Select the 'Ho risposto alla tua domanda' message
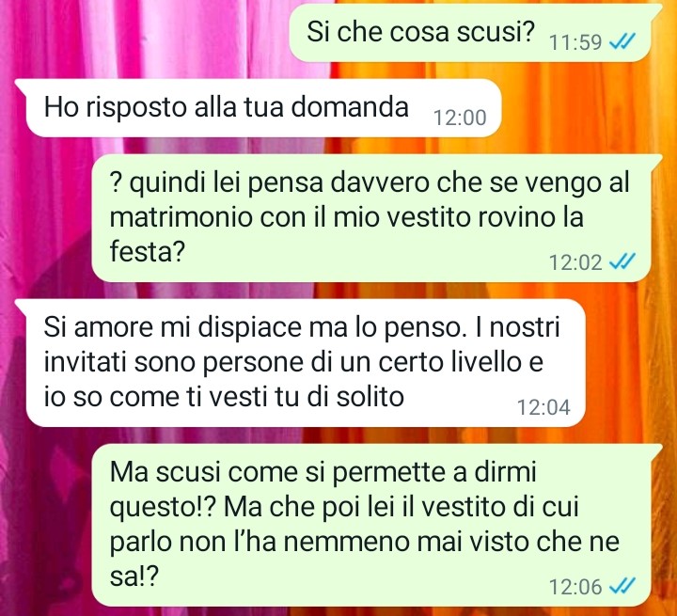The height and width of the screenshot is (616, 677). (260, 107)
